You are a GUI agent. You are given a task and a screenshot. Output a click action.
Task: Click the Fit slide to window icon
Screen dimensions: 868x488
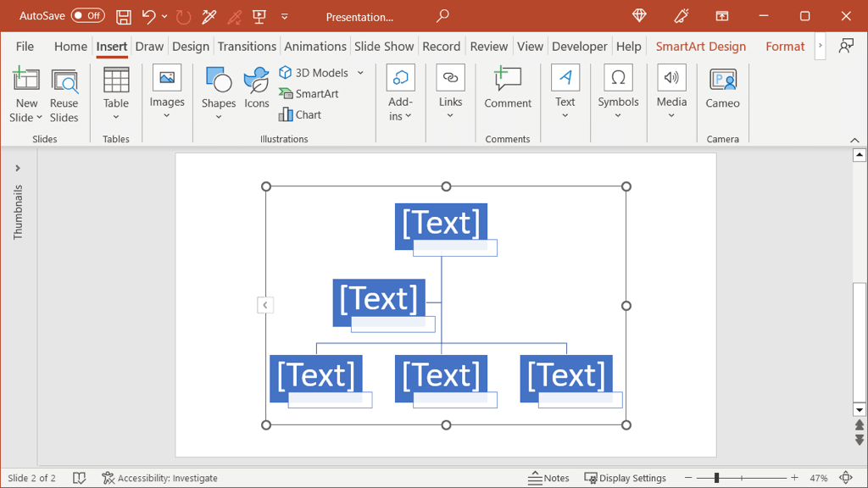click(x=845, y=478)
